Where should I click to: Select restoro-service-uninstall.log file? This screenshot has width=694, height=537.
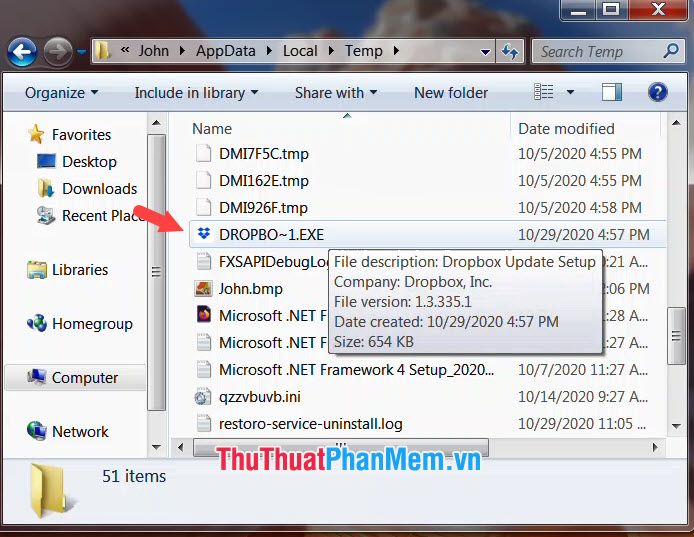311,424
